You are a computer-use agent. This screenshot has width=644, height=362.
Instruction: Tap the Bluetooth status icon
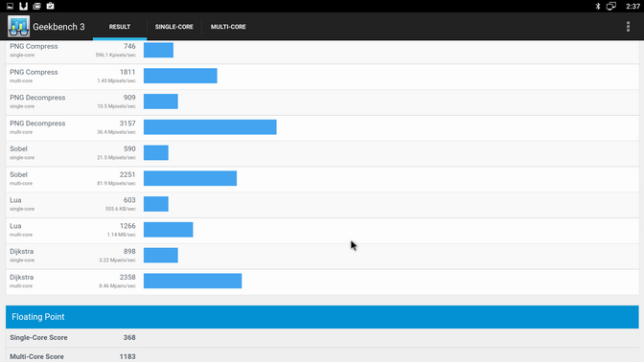click(598, 6)
